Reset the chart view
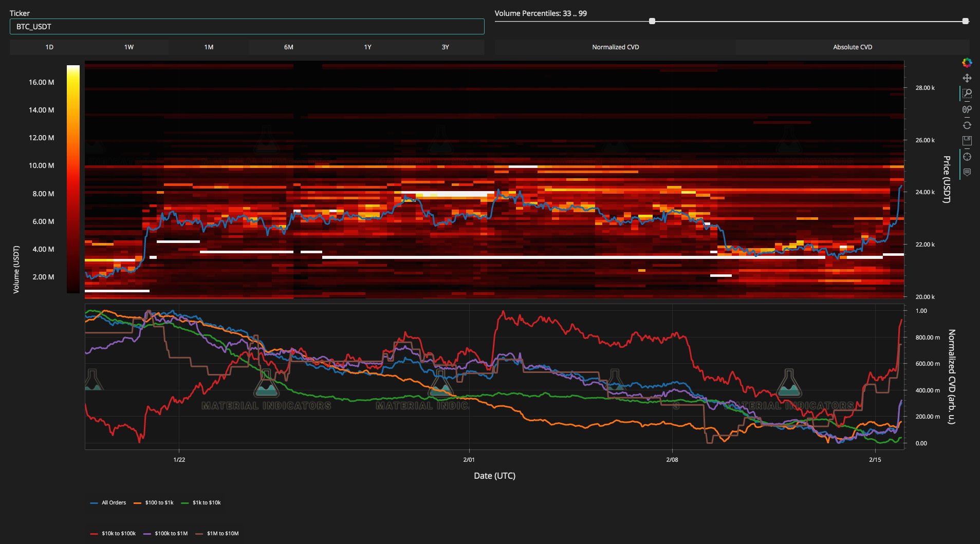The width and height of the screenshot is (980, 544). 967,125
